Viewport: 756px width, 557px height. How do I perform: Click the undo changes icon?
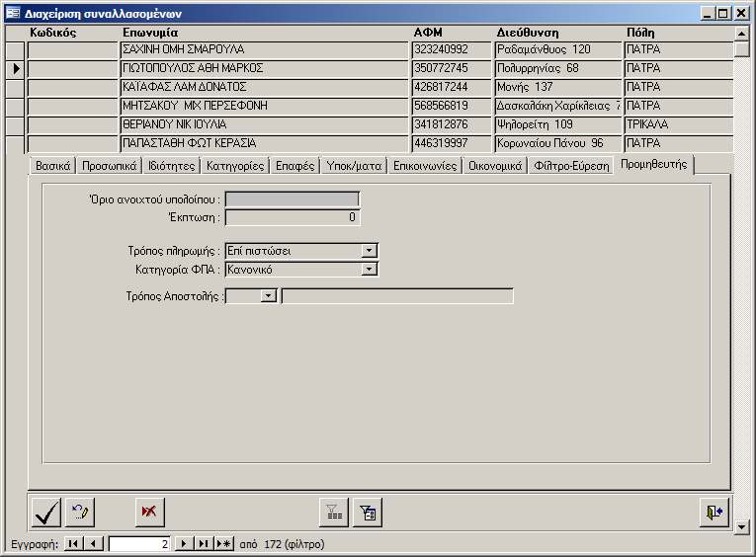click(81, 512)
